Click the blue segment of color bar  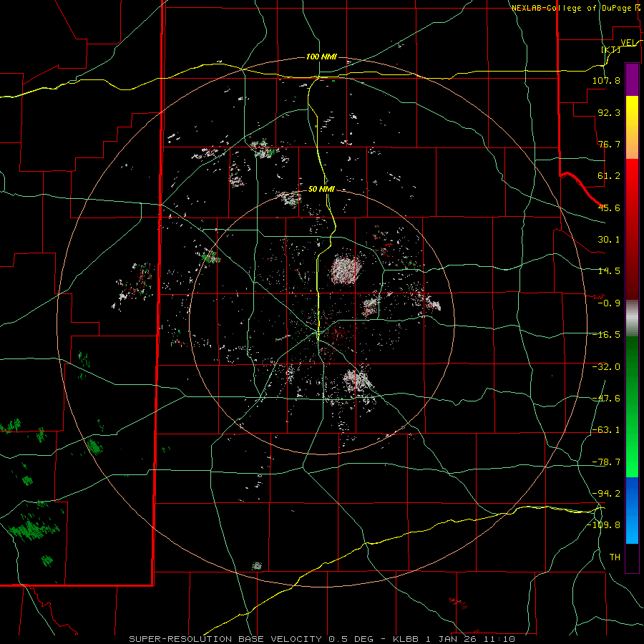pos(632,510)
